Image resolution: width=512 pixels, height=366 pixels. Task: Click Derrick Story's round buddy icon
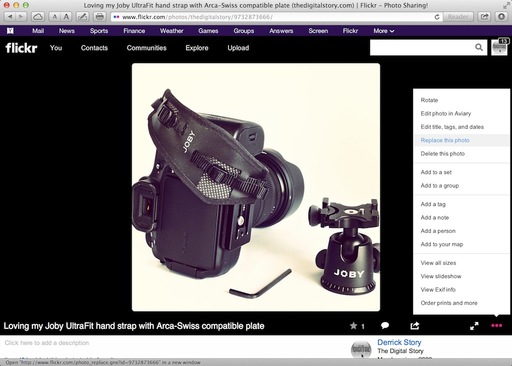click(x=361, y=349)
